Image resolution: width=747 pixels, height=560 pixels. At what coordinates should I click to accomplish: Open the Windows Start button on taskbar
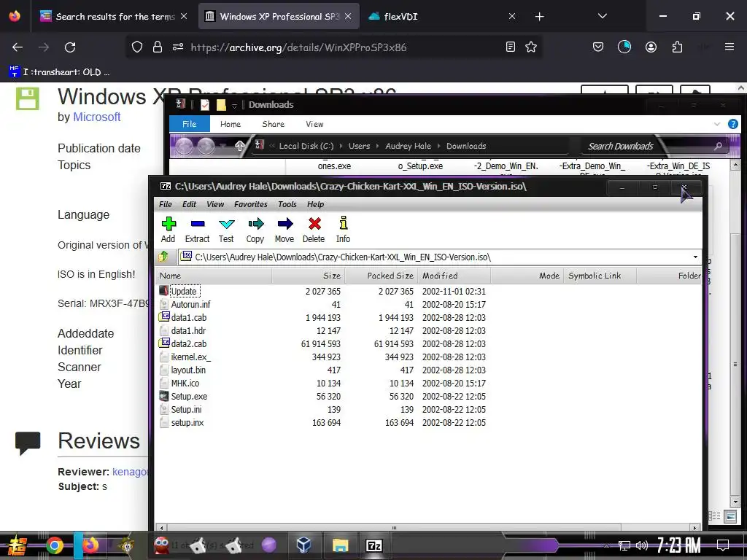click(16, 545)
